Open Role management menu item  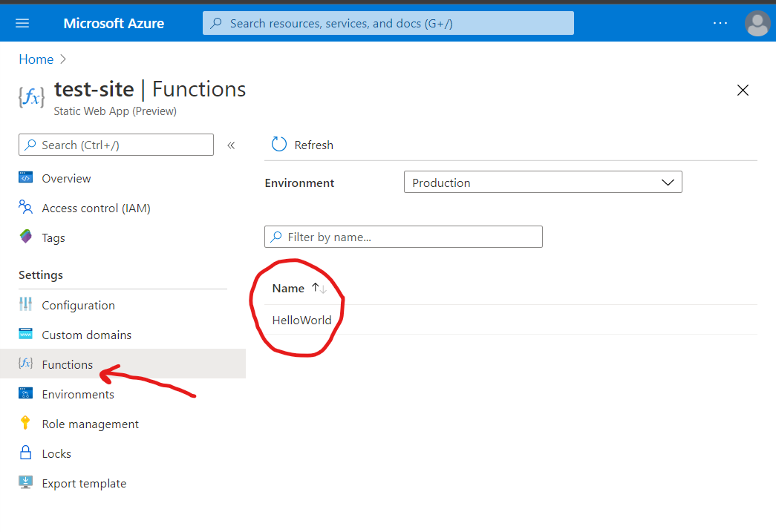pos(90,424)
